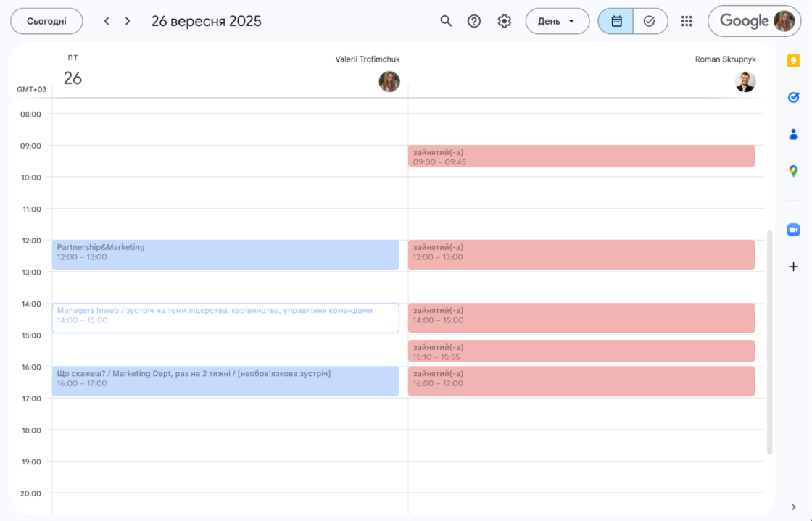Viewport: 812px width, 521px height.
Task: Go to the next day arrow
Action: [x=128, y=21]
